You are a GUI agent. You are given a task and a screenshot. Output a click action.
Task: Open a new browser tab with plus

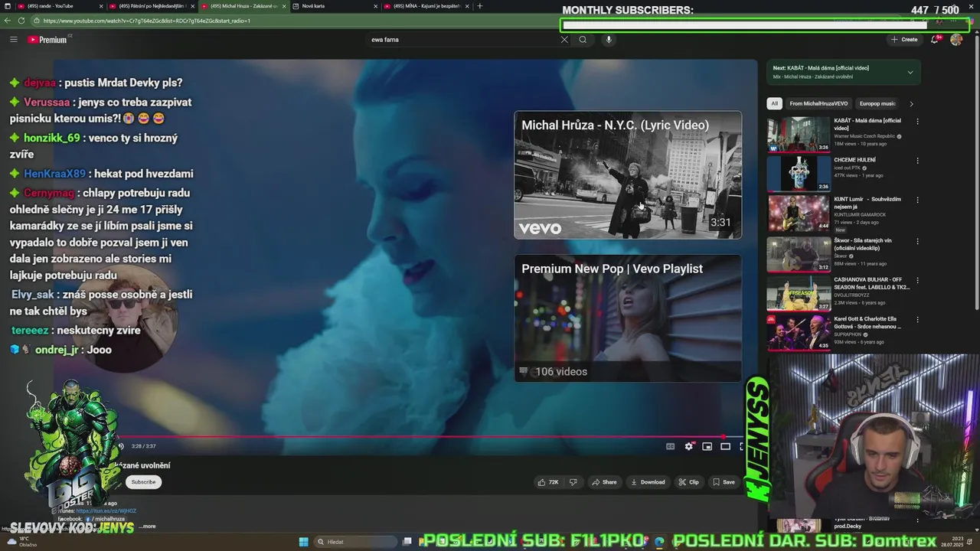pyautogui.click(x=480, y=6)
